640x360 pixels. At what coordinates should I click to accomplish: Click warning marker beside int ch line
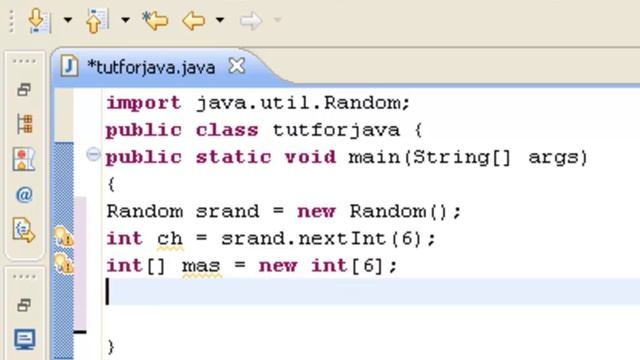(x=64, y=236)
